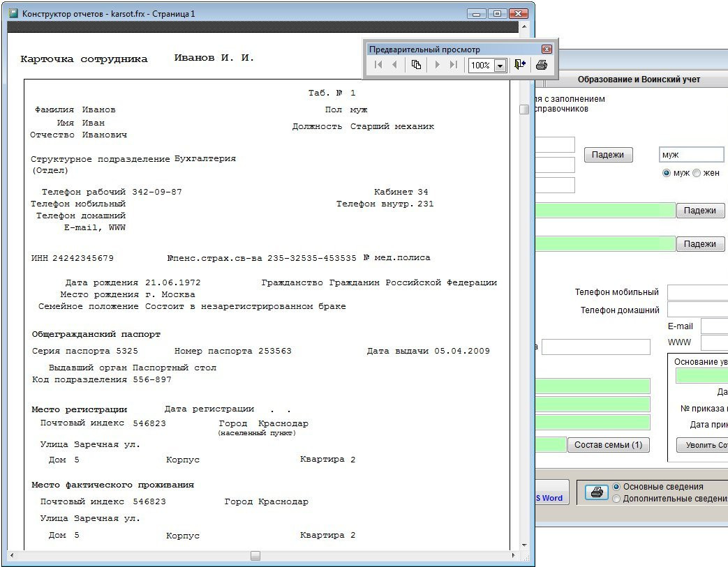Click 'Бухгалтерия' department text
Viewport: 728px width, 567px height.
(x=205, y=159)
